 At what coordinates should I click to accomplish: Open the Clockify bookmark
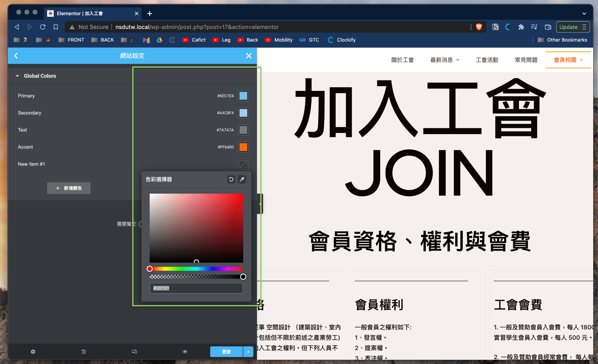(342, 40)
